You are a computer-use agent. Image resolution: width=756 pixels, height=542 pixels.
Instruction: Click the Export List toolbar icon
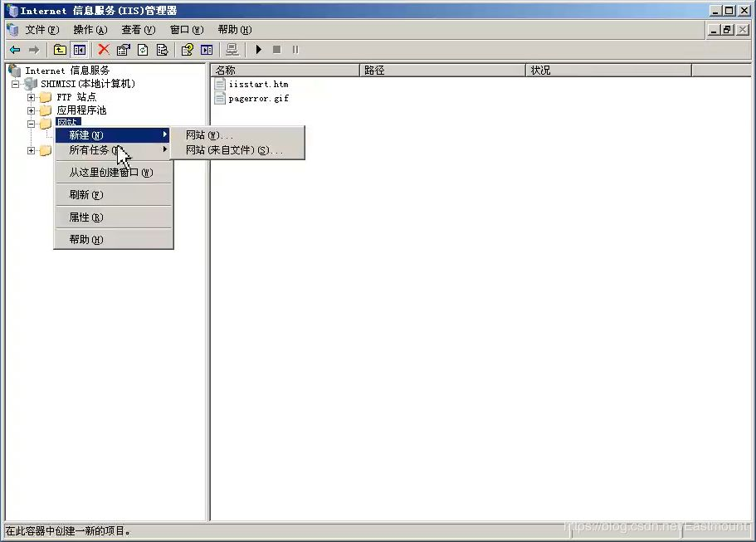(163, 50)
